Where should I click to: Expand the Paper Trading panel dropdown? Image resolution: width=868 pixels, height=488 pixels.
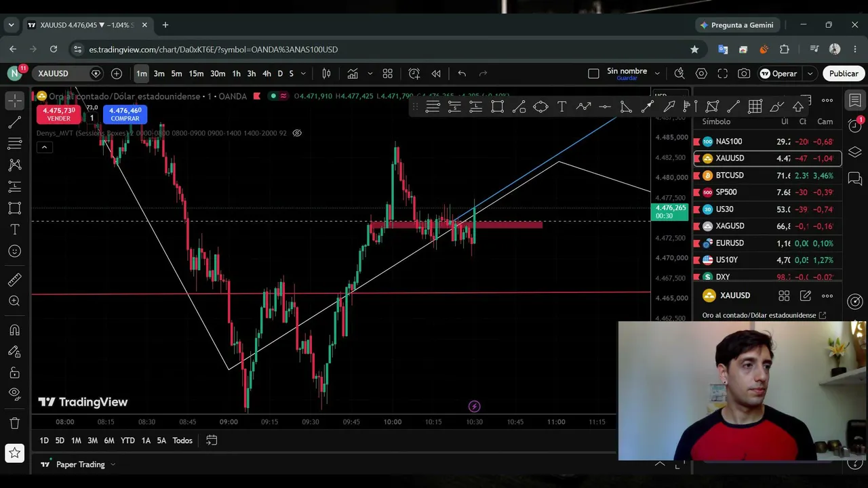[x=113, y=464]
